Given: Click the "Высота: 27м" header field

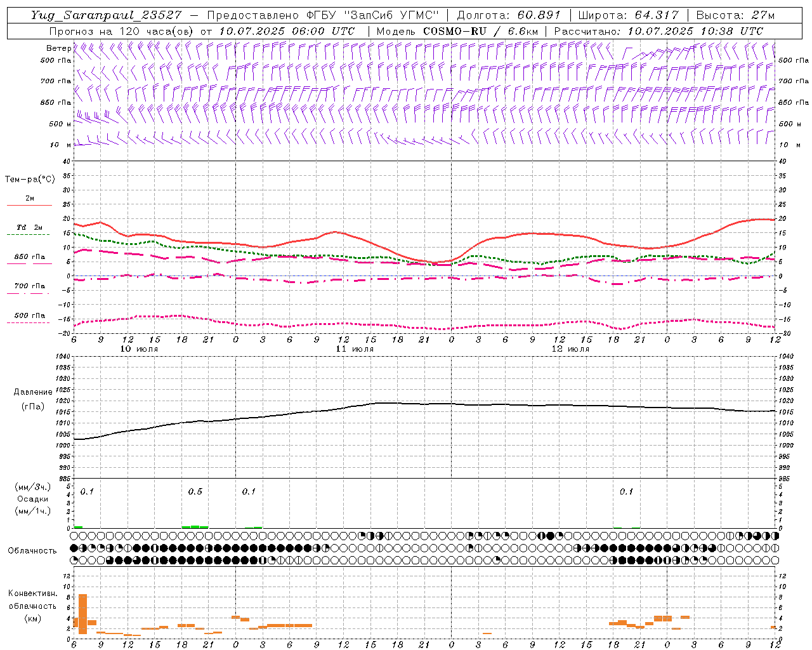Looking at the screenshot, I should [x=735, y=15].
